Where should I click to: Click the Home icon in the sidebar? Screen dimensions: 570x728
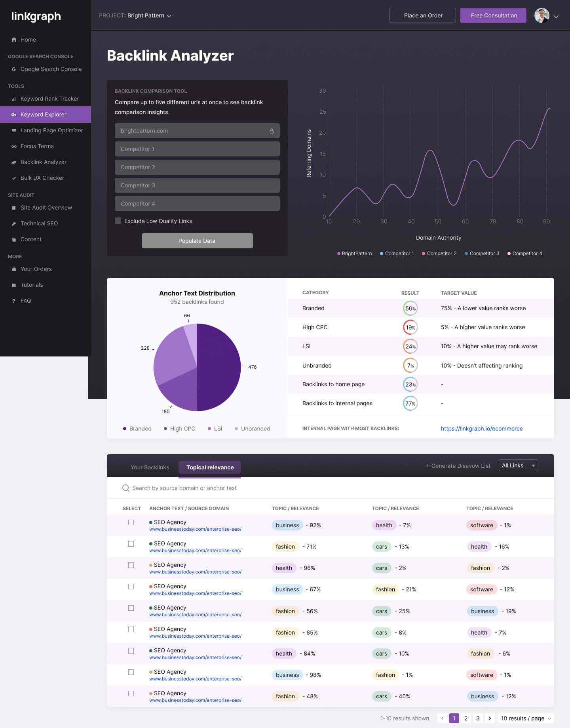click(14, 40)
